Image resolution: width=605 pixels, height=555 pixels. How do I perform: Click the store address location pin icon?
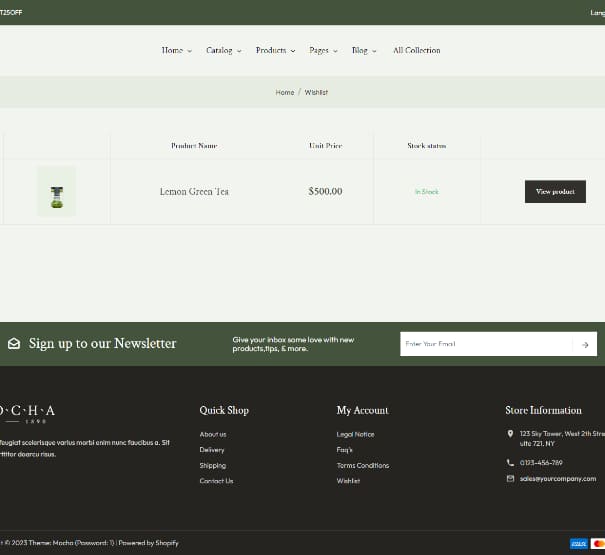510,434
